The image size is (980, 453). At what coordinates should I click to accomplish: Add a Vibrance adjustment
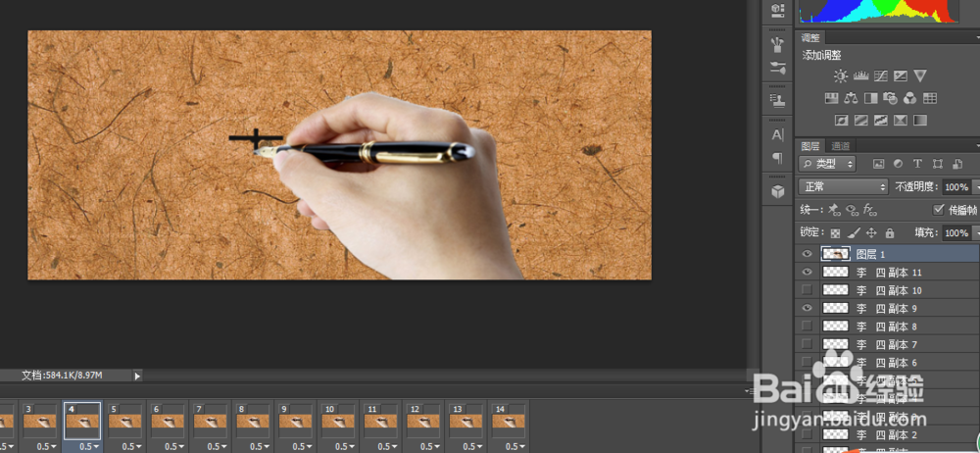click(x=919, y=76)
